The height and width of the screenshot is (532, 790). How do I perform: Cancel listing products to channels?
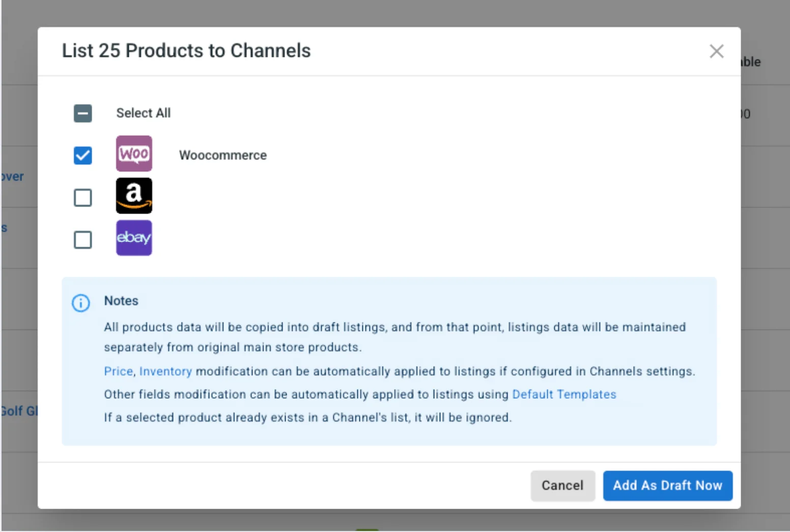coord(562,486)
